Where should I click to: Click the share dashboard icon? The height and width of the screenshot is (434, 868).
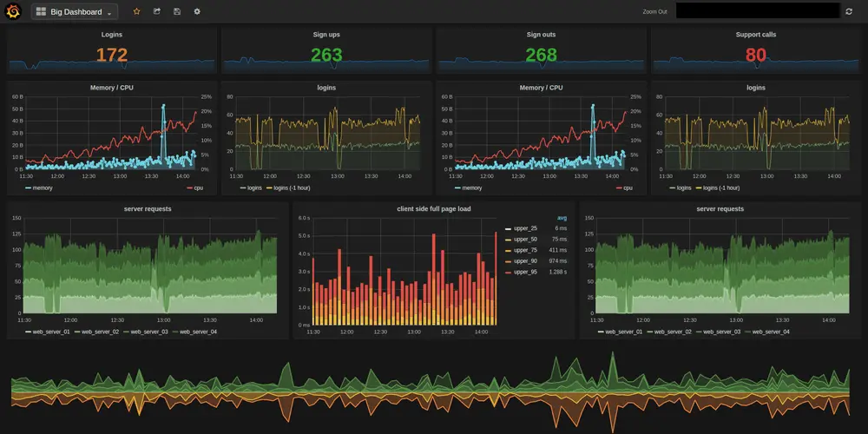tap(156, 11)
